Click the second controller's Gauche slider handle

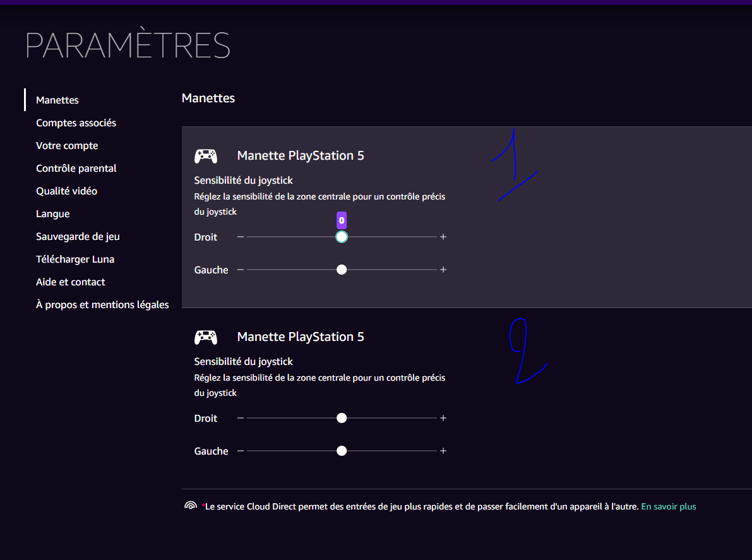coord(342,451)
